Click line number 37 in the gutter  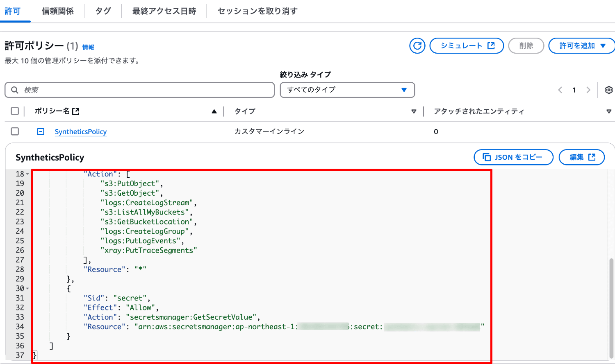(20, 355)
